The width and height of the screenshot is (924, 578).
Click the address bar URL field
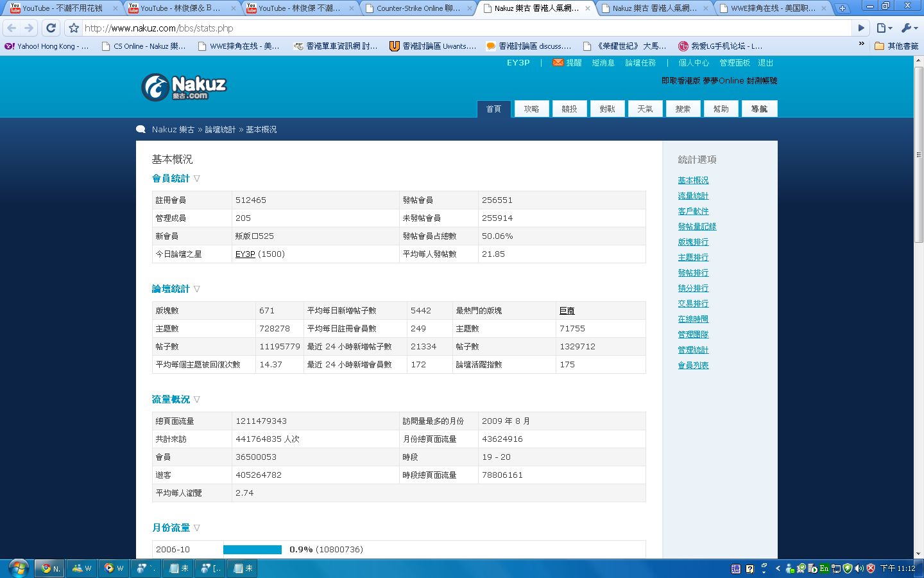click(467, 28)
